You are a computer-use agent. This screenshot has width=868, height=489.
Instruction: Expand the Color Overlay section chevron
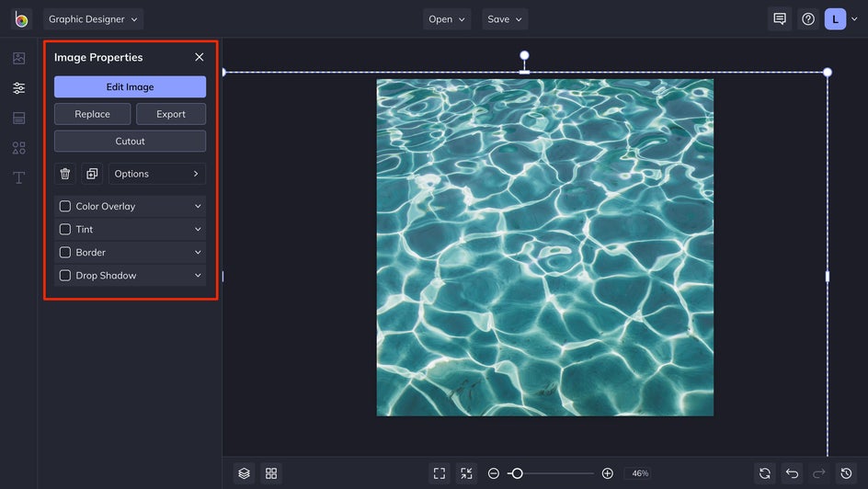[x=198, y=206]
